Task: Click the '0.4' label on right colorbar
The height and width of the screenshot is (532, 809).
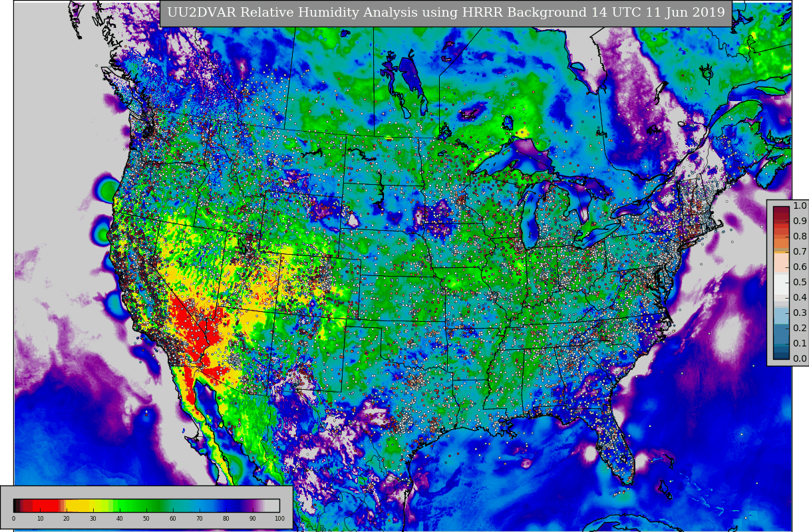Action: coord(800,298)
